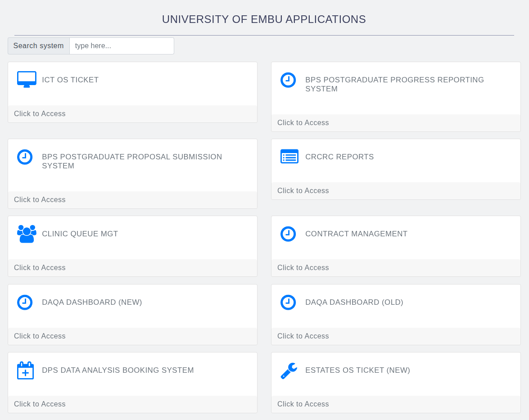Click clock icon beside BPS Postgraduate Progress Reporting
The image size is (529, 420).
[x=288, y=80]
